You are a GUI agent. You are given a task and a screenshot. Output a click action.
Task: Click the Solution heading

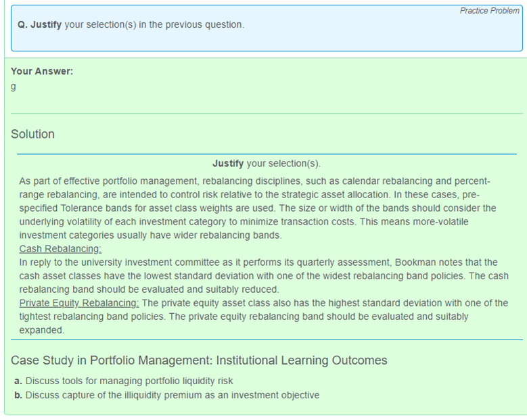[x=32, y=134]
